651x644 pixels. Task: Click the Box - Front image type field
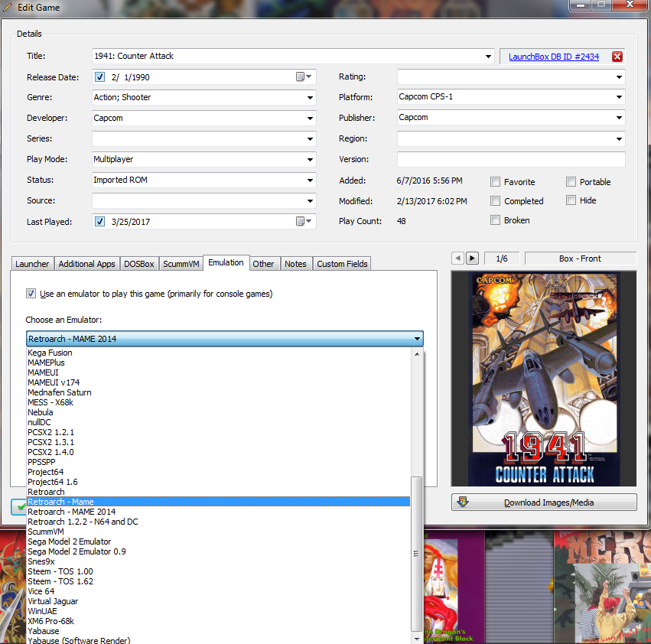tap(580, 259)
